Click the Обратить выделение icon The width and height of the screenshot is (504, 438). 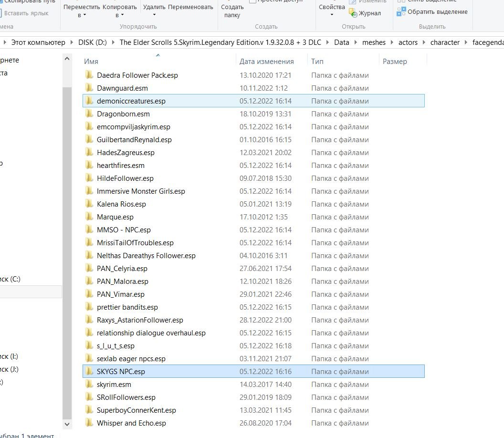pyautogui.click(x=401, y=11)
